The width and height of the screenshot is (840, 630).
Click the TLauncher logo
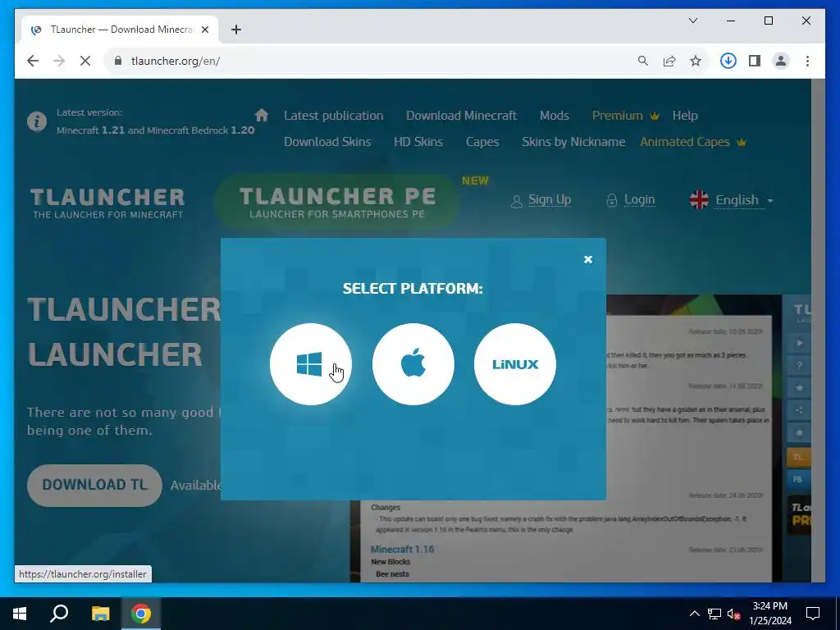[107, 203]
